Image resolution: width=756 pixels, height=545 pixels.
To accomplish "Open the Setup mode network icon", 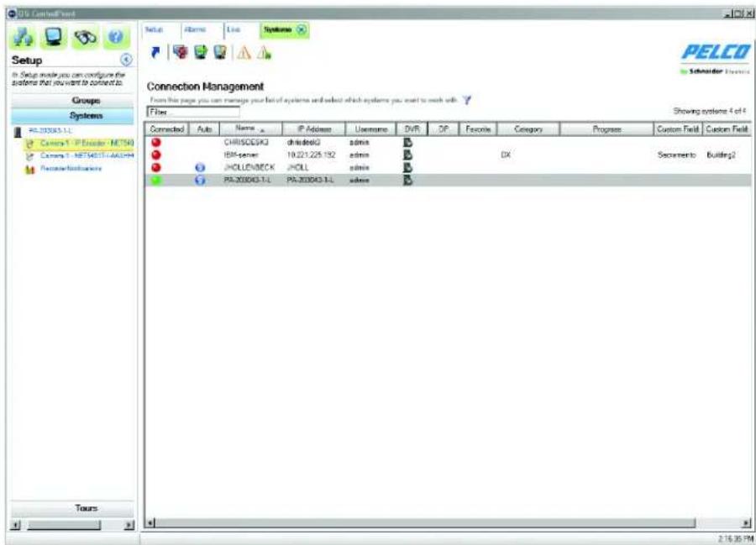I will (24, 37).
